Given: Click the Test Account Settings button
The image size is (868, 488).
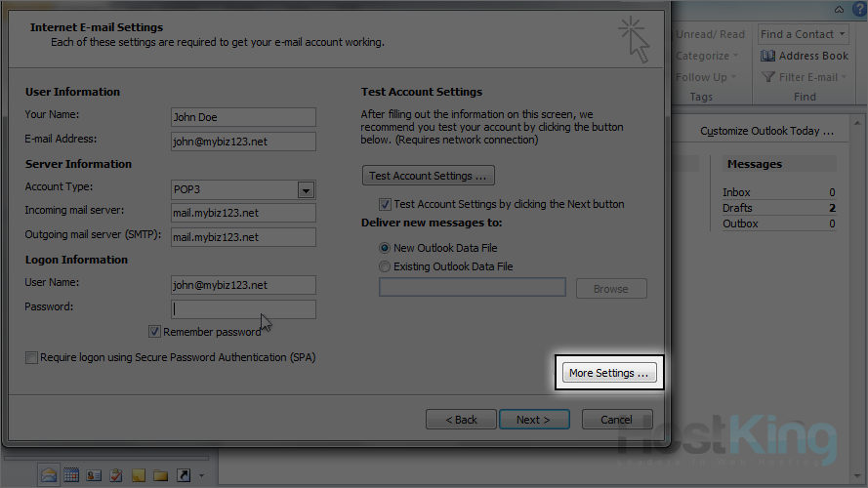Looking at the screenshot, I should pos(428,176).
